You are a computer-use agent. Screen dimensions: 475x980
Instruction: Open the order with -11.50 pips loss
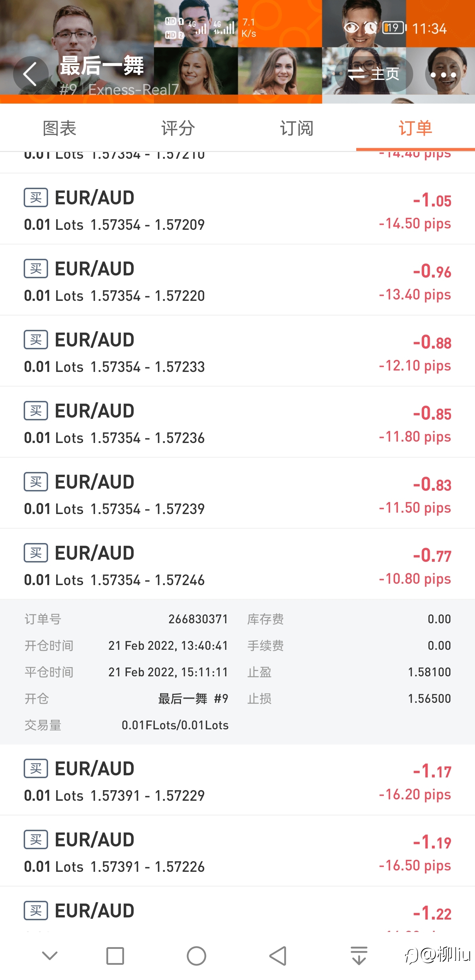coord(237,493)
